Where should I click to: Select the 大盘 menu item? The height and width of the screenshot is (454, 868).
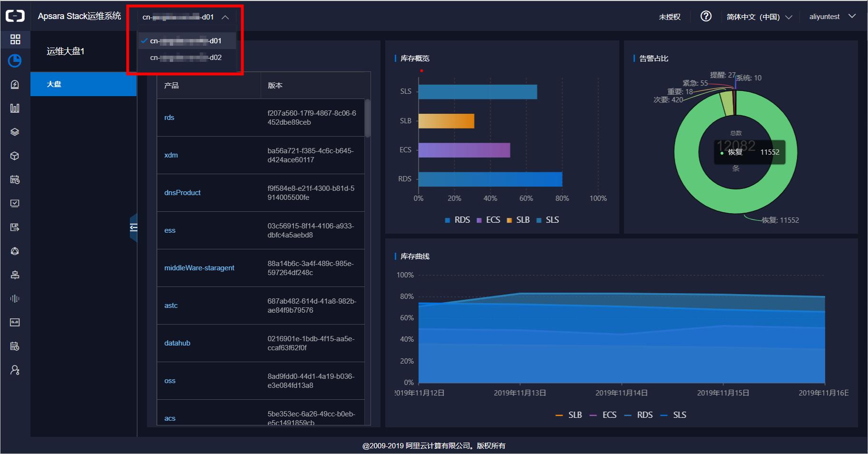coord(84,84)
